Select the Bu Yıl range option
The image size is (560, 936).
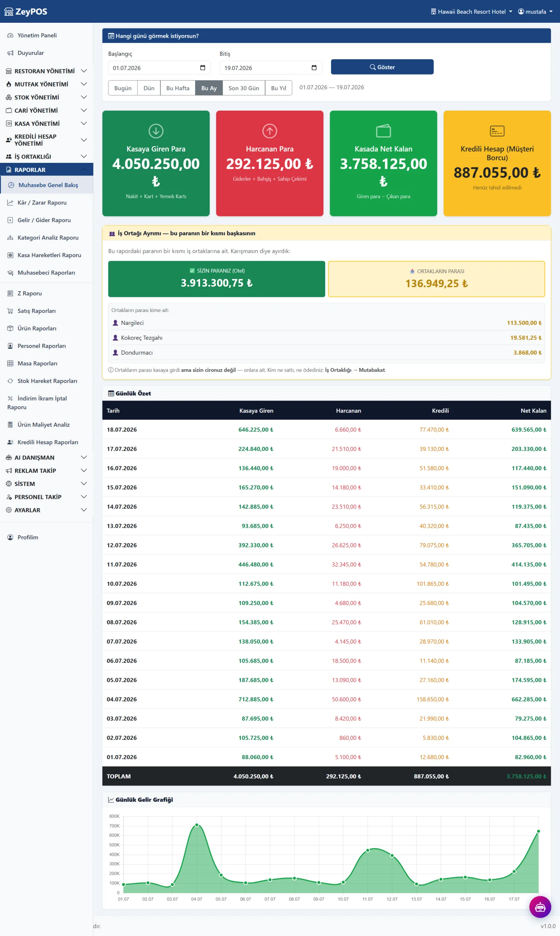279,88
